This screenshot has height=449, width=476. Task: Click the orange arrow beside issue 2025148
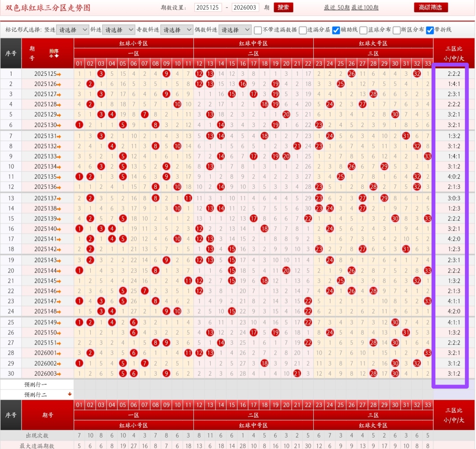click(x=59, y=312)
